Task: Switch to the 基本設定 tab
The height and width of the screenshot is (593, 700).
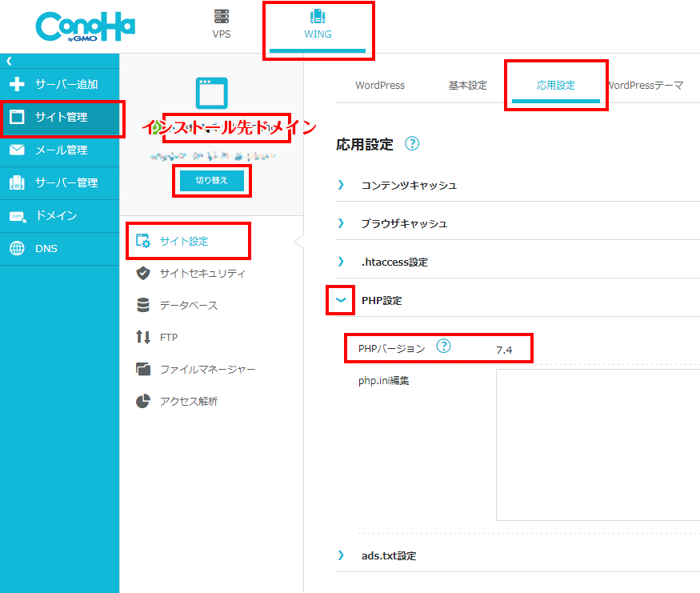Action: pyautogui.click(x=467, y=86)
